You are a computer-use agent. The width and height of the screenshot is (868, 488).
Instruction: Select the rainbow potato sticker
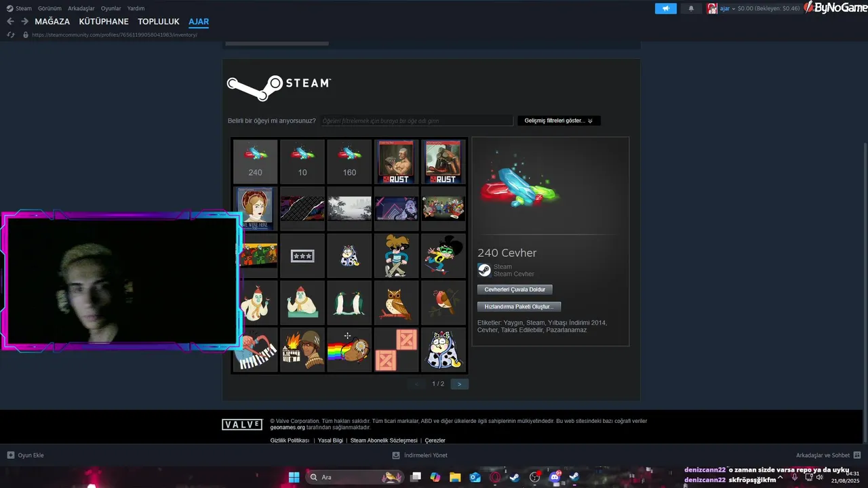tap(349, 350)
